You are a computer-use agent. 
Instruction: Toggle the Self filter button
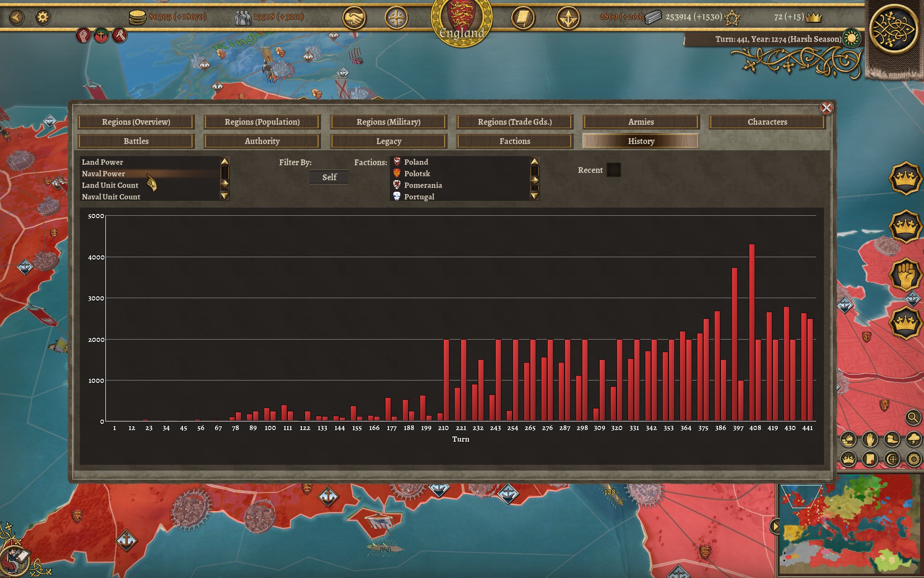329,177
